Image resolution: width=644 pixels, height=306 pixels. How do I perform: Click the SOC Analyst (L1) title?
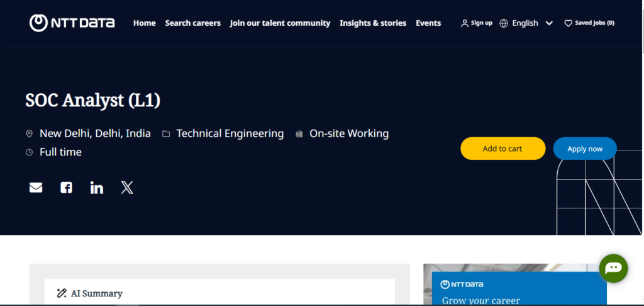tap(93, 100)
